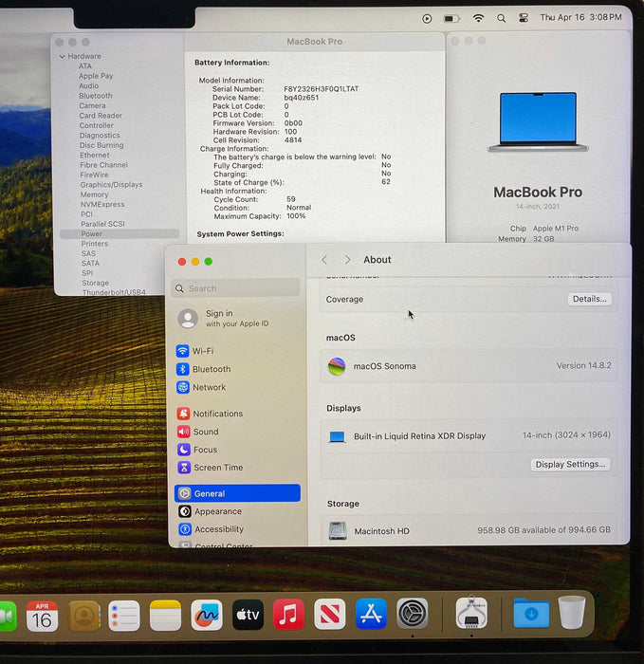Open Downloads folder in the Dock
The height and width of the screenshot is (664, 644).
[x=531, y=613]
